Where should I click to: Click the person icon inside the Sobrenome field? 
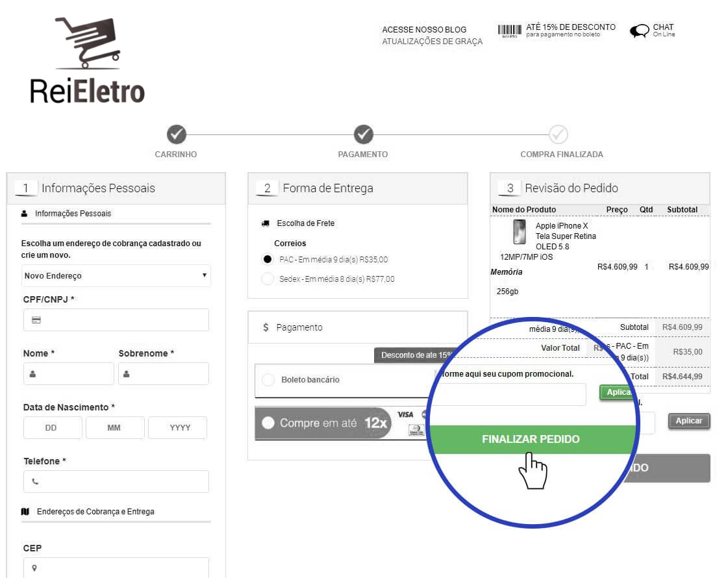(126, 373)
